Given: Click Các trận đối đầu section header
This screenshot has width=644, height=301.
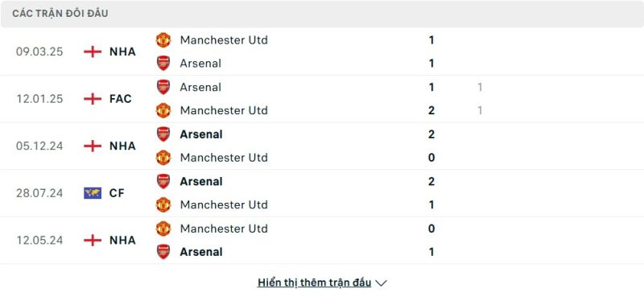Looking at the screenshot, I should 60,14.
